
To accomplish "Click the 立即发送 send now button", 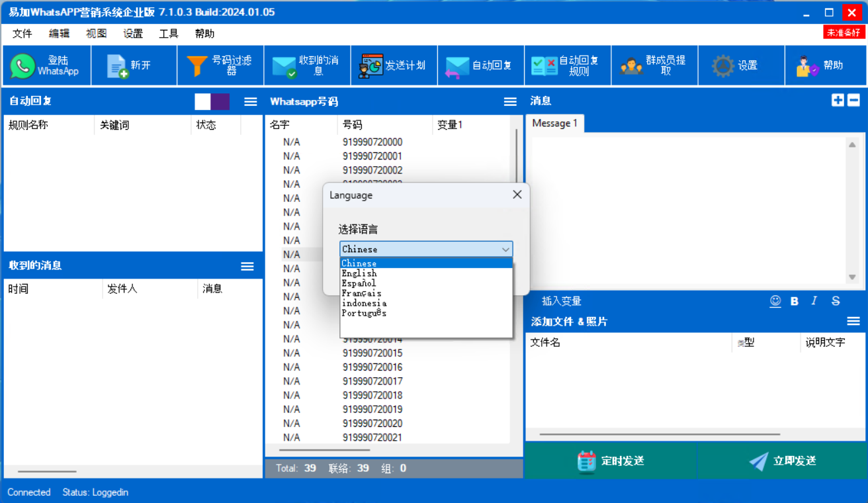I will point(782,461).
